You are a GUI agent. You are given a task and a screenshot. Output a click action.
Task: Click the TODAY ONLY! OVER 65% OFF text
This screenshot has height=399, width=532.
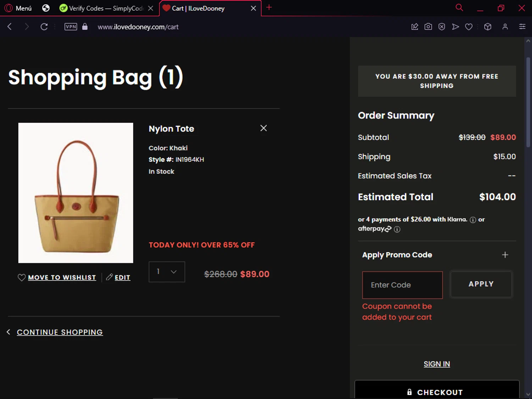click(x=202, y=245)
